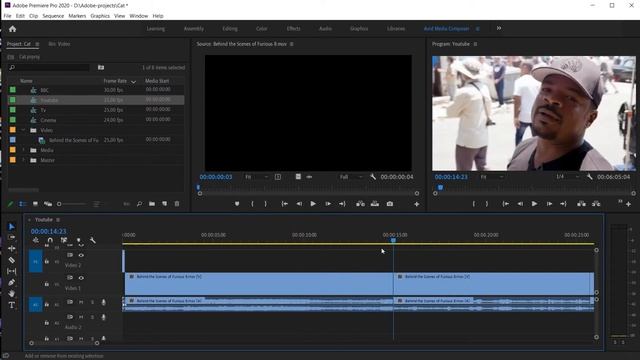Select the Selection tool arrow
Image resolution: width=640 pixels, height=360 pixels.
11,227
